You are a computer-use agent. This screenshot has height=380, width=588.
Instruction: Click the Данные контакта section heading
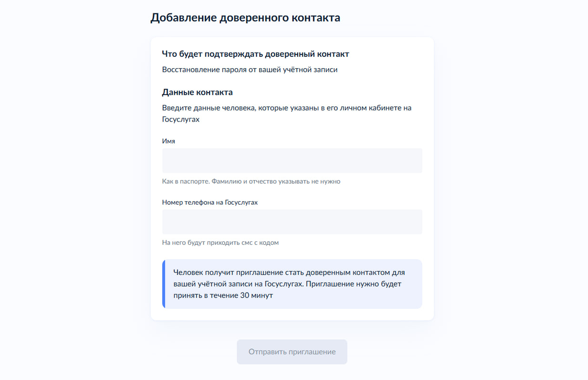[197, 92]
